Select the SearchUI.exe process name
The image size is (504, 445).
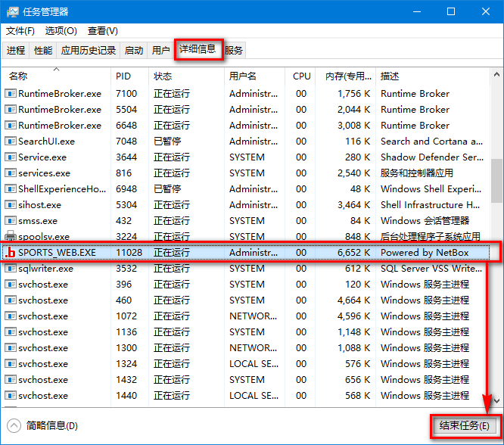[x=46, y=142]
